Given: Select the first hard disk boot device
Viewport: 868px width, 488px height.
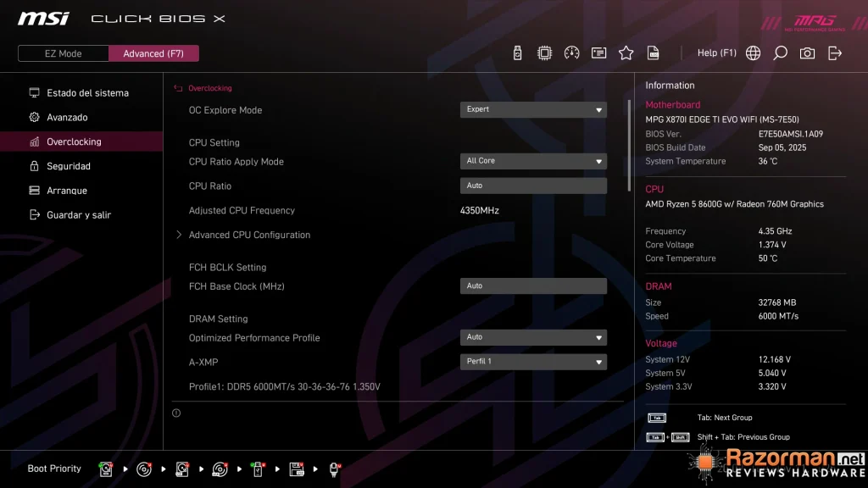Looking at the screenshot, I should point(106,469).
